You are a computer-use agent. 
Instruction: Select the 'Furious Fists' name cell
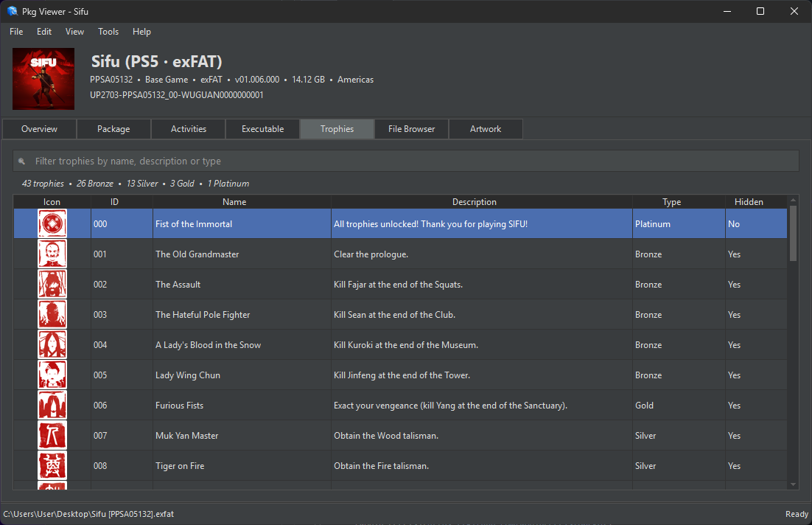click(242, 406)
